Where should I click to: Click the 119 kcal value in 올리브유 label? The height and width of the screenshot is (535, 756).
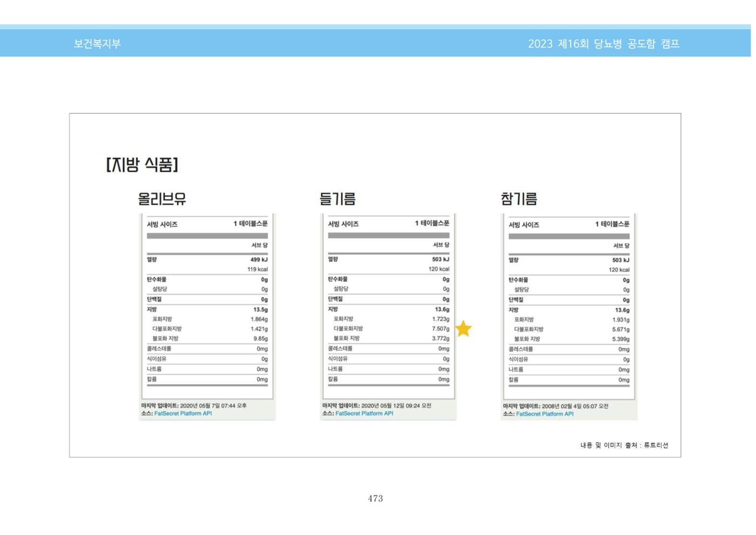[258, 269]
